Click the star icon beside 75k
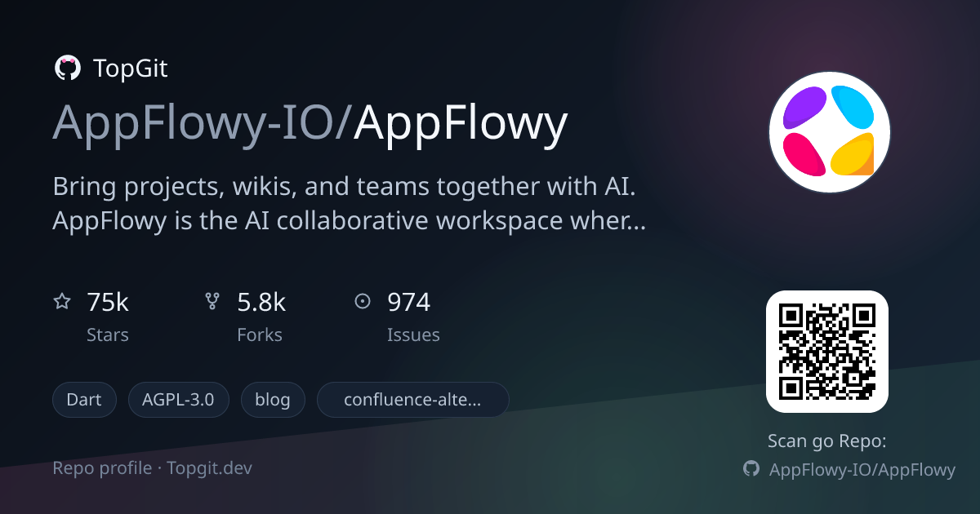Screen dimensions: 980x514 click(x=62, y=302)
